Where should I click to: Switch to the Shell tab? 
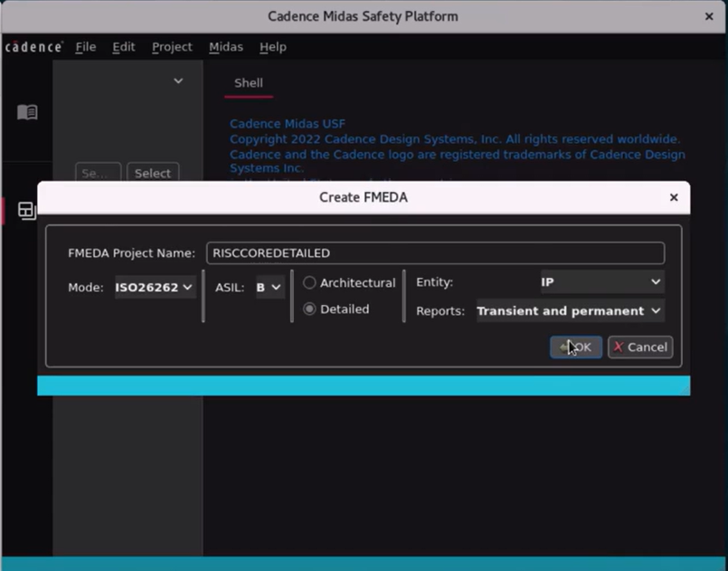pos(248,82)
